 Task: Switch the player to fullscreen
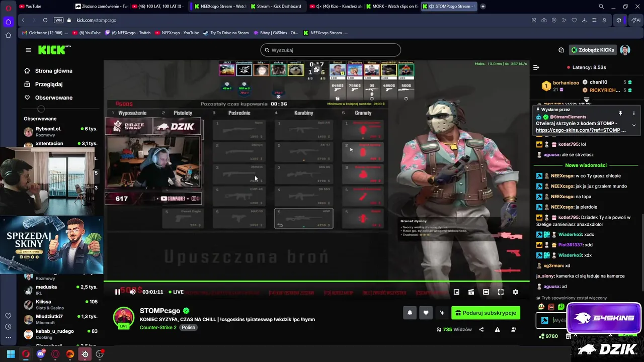(x=501, y=292)
